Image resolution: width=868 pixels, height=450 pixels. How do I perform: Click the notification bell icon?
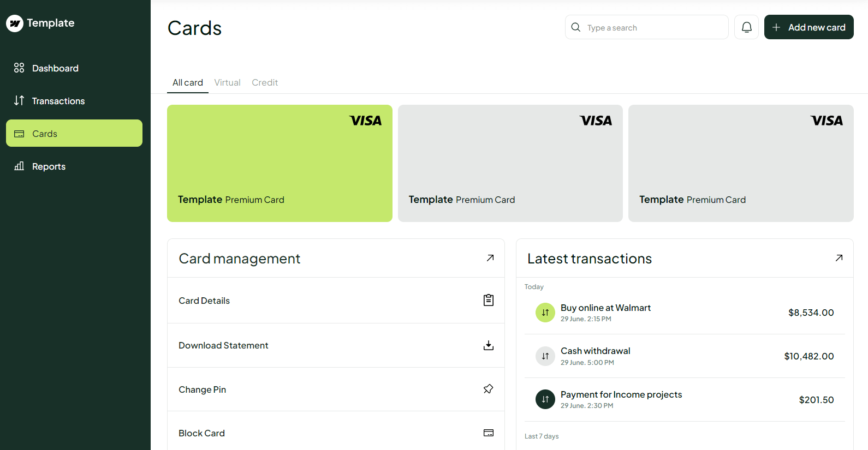click(746, 27)
